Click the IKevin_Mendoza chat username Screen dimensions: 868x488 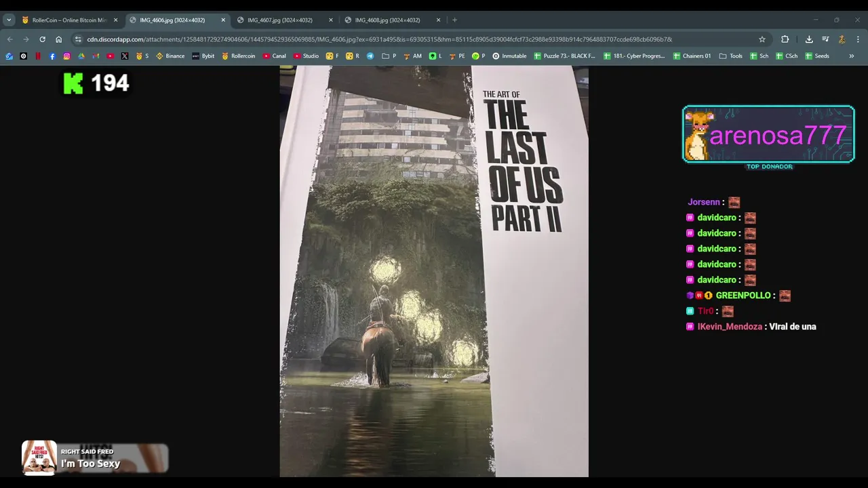click(x=730, y=327)
